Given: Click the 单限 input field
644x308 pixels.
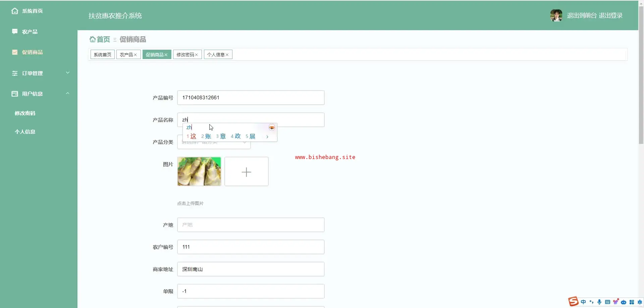Looking at the screenshot, I should pyautogui.click(x=251, y=291).
